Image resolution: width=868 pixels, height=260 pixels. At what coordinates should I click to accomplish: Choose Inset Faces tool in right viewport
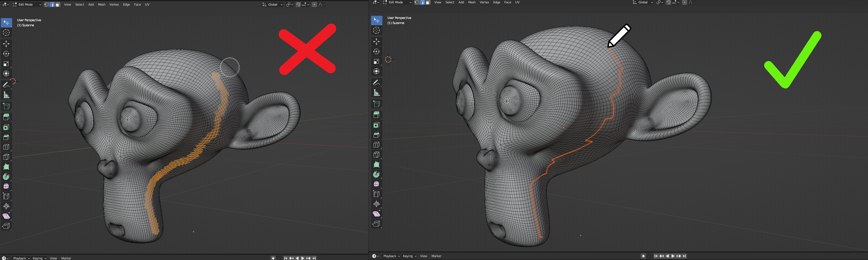377,125
